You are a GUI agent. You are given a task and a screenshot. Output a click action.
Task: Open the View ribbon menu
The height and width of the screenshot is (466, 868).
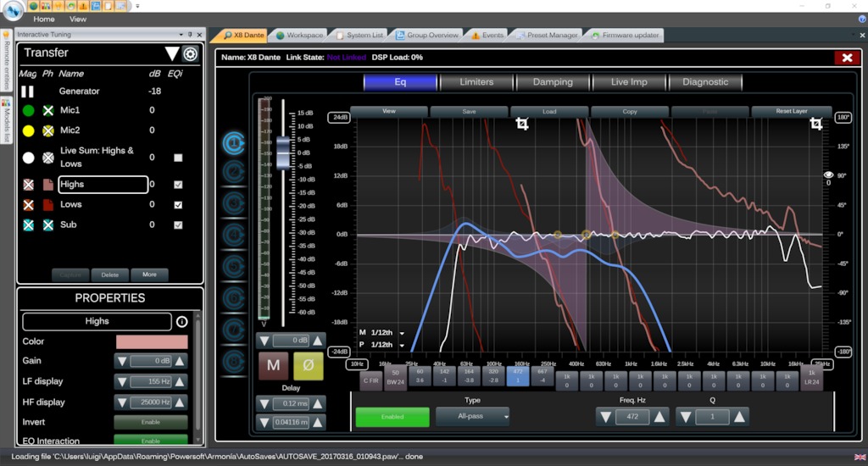(77, 19)
